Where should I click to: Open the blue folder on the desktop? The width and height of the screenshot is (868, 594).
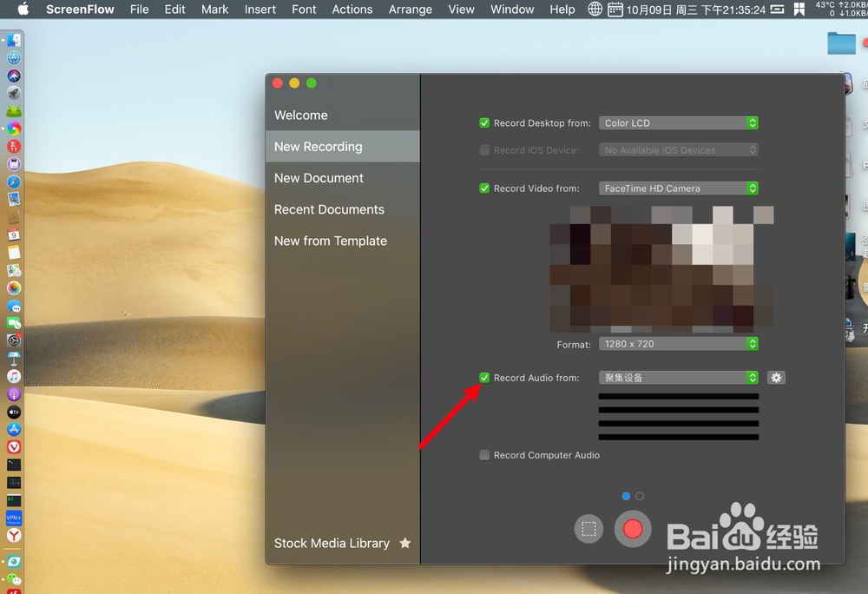tap(841, 43)
